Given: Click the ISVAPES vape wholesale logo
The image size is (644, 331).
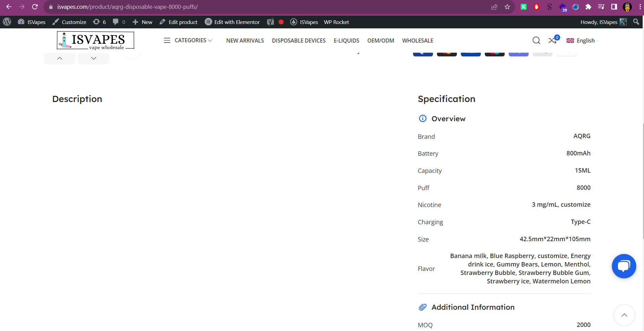Looking at the screenshot, I should (95, 41).
